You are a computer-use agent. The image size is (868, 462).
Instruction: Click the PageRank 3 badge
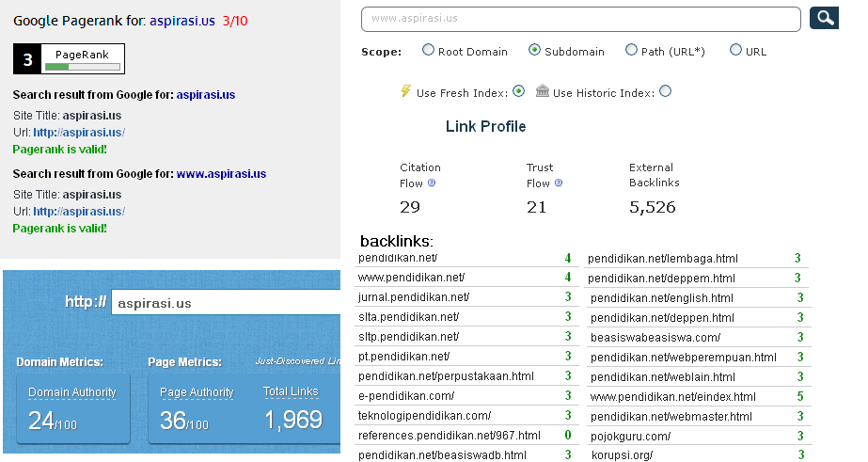tap(70, 58)
